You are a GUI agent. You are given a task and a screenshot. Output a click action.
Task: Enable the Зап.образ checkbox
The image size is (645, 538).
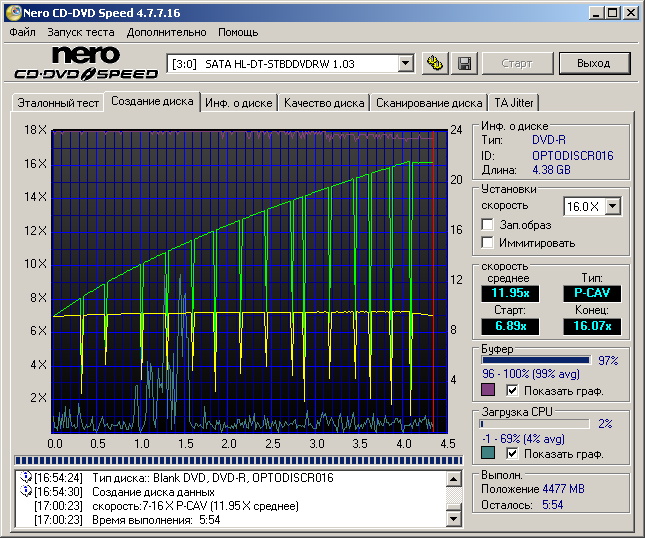coord(488,225)
